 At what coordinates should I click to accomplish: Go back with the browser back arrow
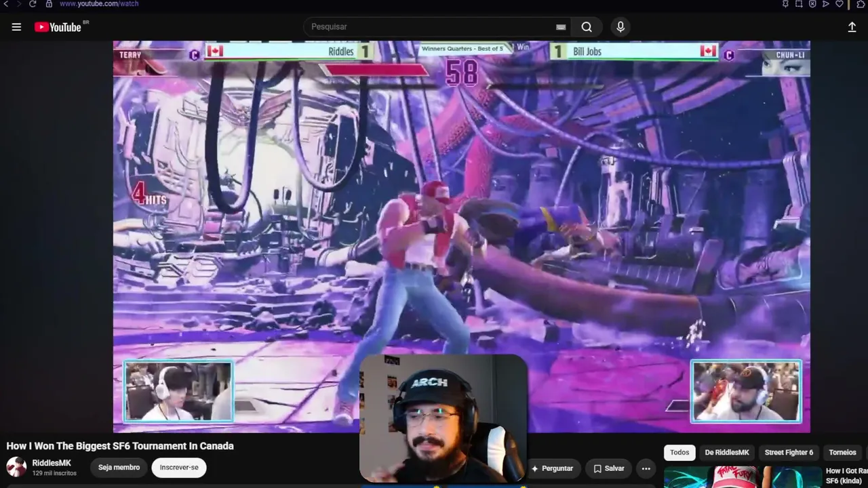click(x=6, y=4)
